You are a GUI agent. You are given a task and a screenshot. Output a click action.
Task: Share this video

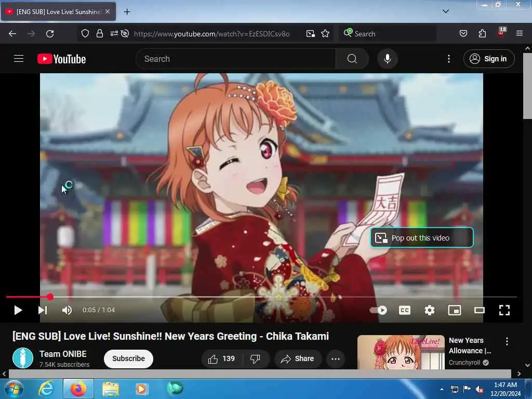point(298,358)
